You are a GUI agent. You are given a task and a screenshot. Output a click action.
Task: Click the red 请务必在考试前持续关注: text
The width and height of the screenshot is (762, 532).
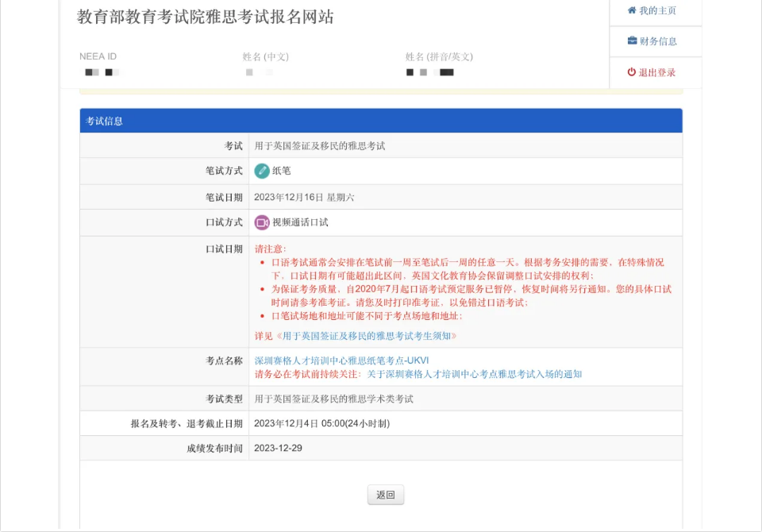(x=308, y=374)
